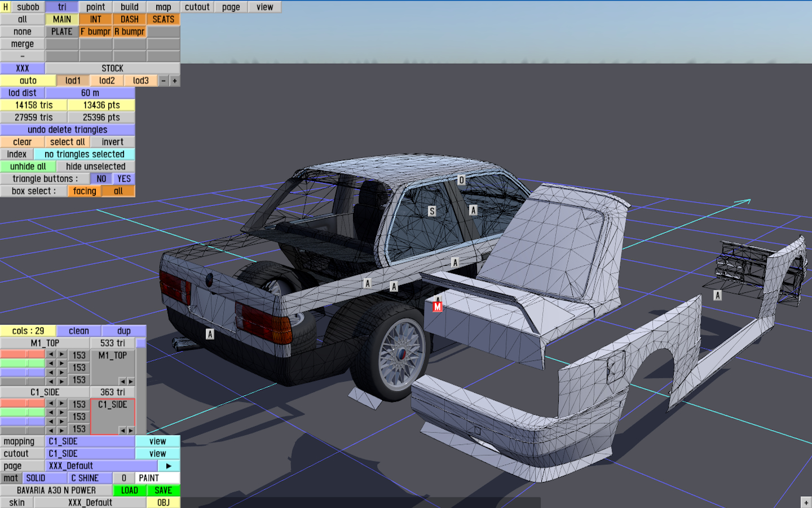Click the green LOAD button

130,491
